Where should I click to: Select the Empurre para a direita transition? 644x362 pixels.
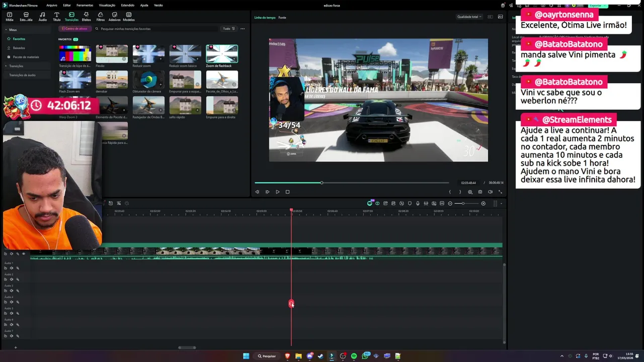coord(222,105)
